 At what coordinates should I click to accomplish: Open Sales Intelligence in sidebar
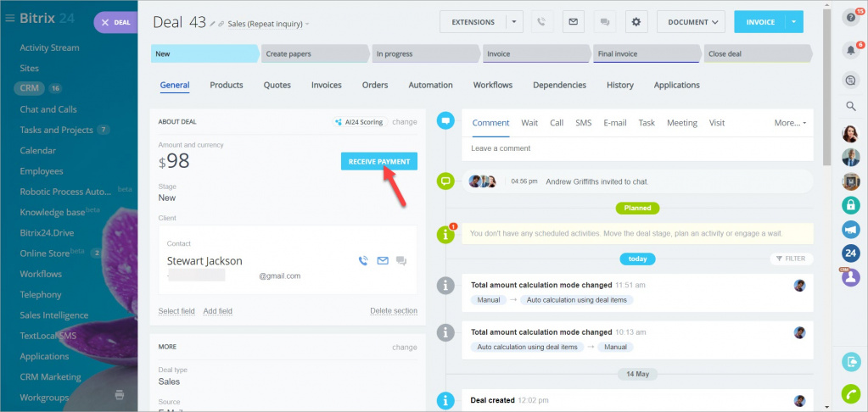pyautogui.click(x=54, y=315)
